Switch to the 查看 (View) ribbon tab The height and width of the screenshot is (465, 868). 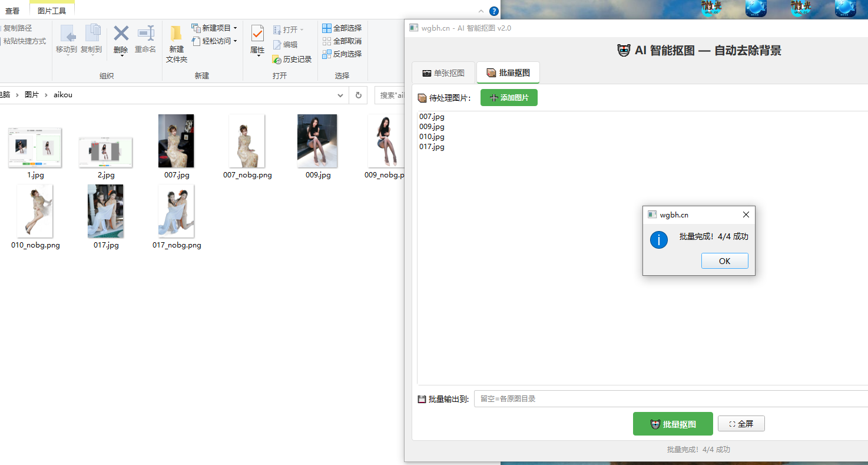coord(12,11)
